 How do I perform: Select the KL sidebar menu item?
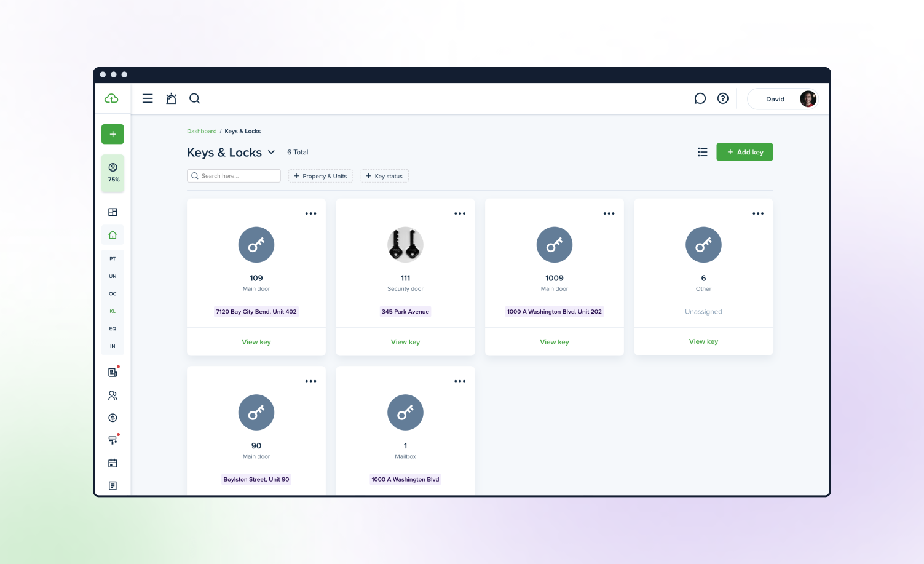tap(113, 311)
